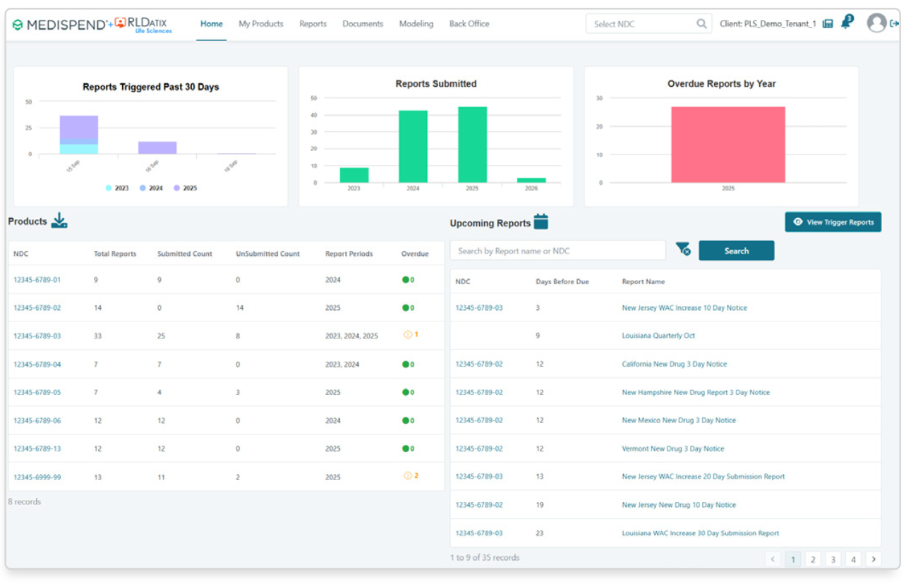Toggle the 2025 legend series
This screenshot has height=588, width=906.
(185, 188)
